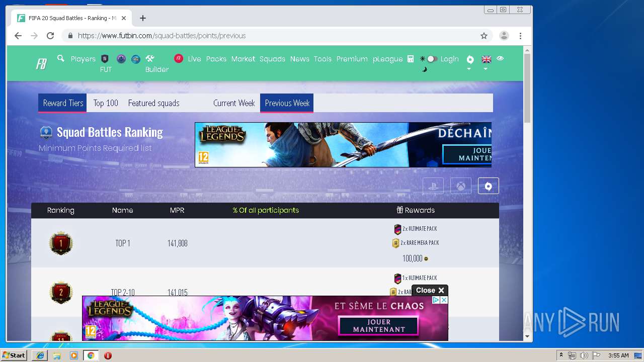Switch to the Featured squads tab

pyautogui.click(x=153, y=103)
